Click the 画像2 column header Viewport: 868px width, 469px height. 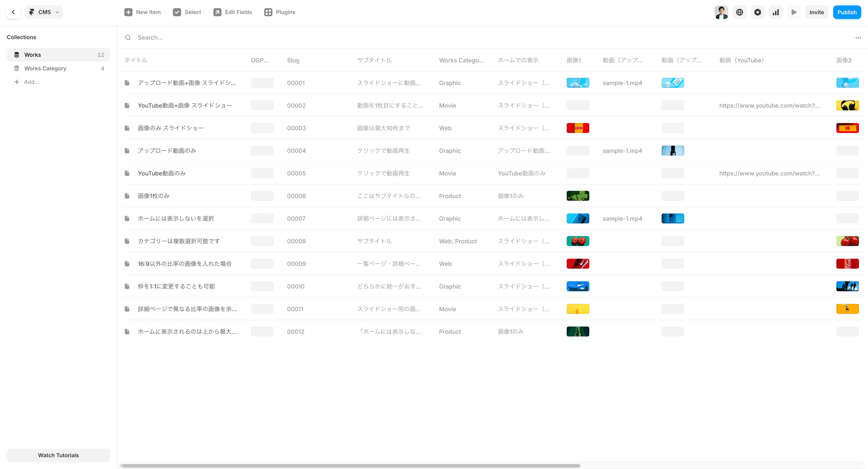[x=844, y=60]
